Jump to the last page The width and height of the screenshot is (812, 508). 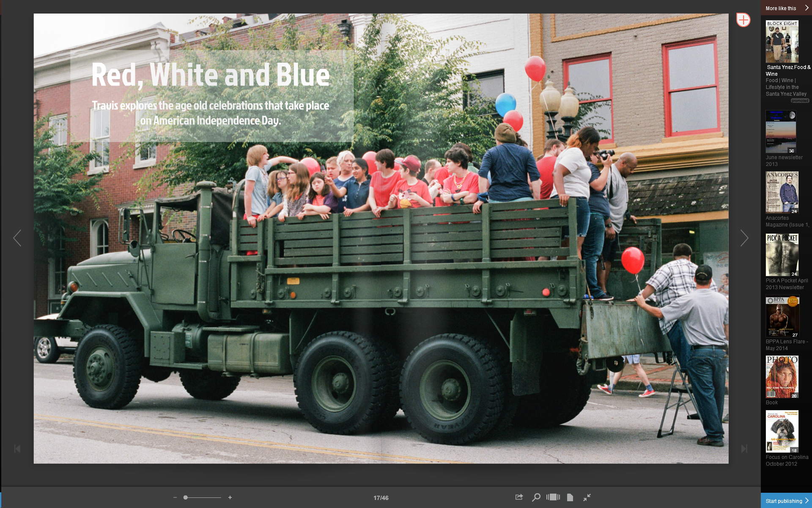click(744, 449)
